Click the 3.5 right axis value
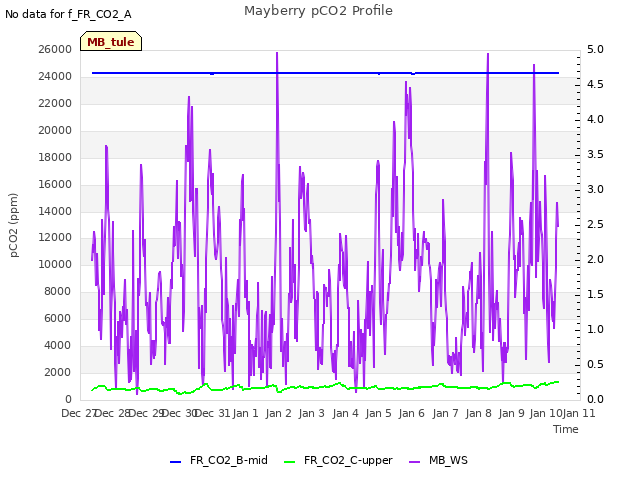 coord(595,154)
